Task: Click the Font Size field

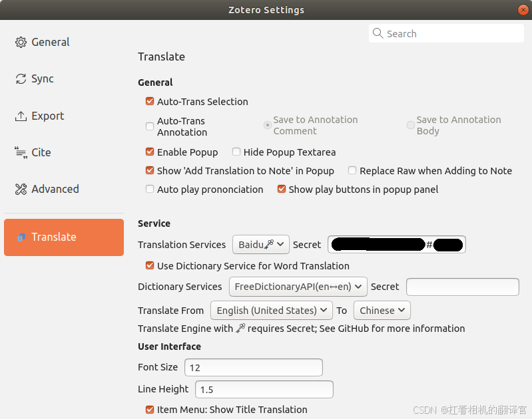Action: point(254,368)
